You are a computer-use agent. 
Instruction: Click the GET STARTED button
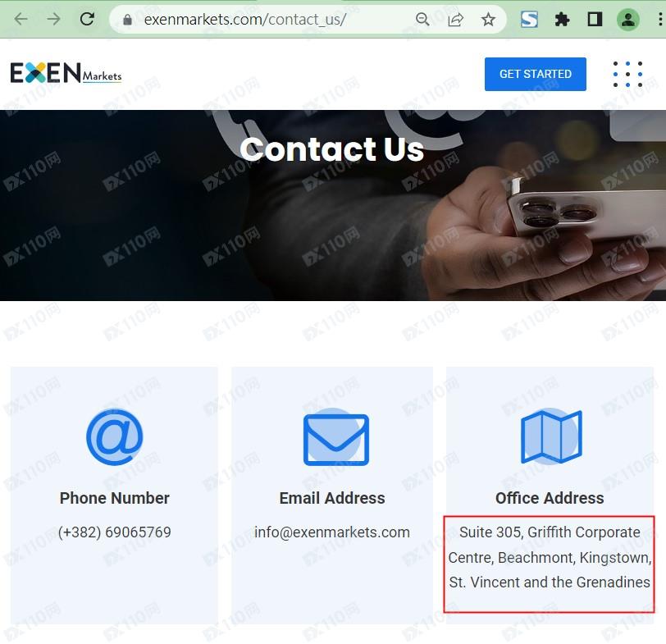point(535,74)
